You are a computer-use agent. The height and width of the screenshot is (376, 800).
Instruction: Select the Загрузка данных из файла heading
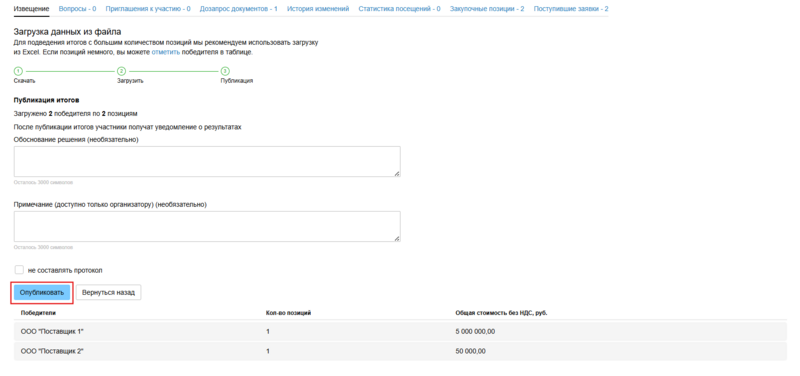[67, 32]
